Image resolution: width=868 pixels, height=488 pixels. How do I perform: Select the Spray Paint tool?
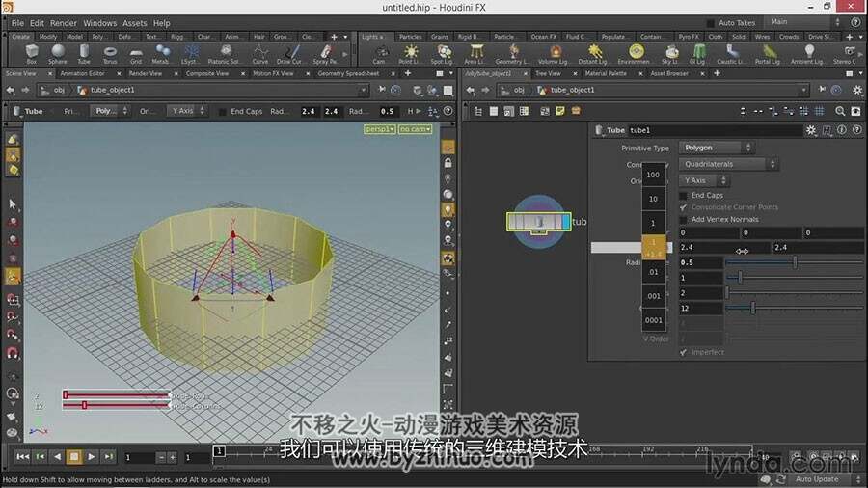click(326, 54)
